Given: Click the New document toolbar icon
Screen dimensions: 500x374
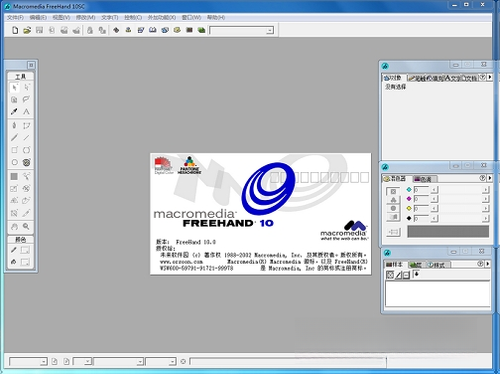Looking at the screenshot, I should [15, 30].
